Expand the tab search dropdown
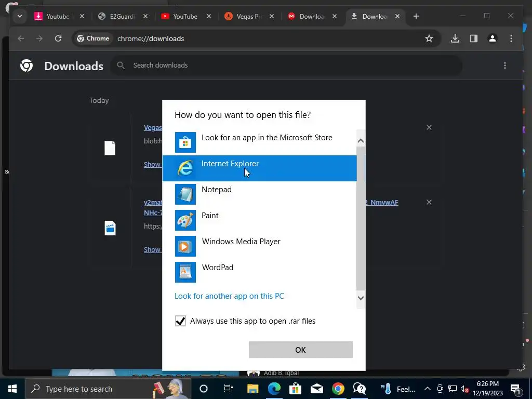Screen dimensions: 532x399 20,16
